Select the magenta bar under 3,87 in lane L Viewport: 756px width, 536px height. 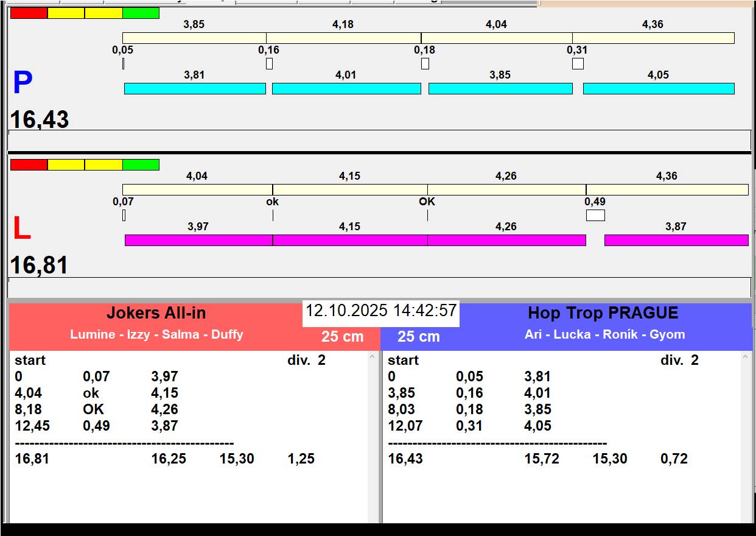(x=676, y=240)
